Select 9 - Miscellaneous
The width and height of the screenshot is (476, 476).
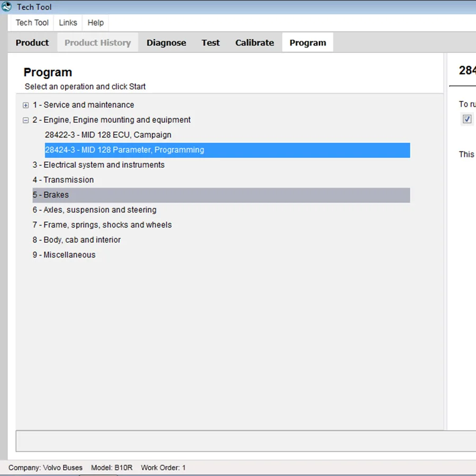[64, 255]
